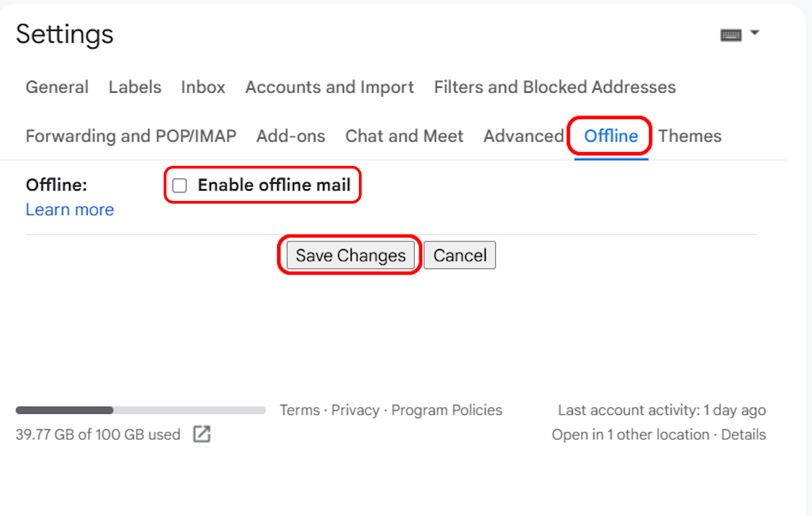Open Forwarding and POP/IMAP settings
812x516 pixels.
tap(131, 136)
